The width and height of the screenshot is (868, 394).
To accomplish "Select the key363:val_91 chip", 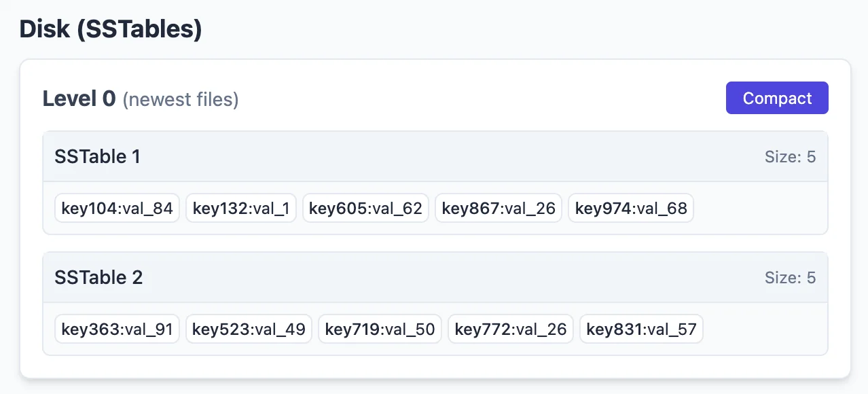I will pos(117,329).
